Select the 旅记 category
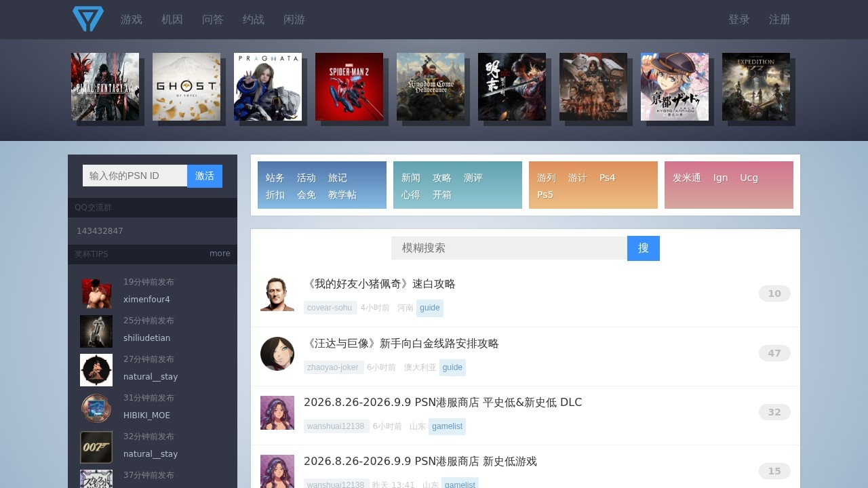868x488 pixels. point(338,178)
